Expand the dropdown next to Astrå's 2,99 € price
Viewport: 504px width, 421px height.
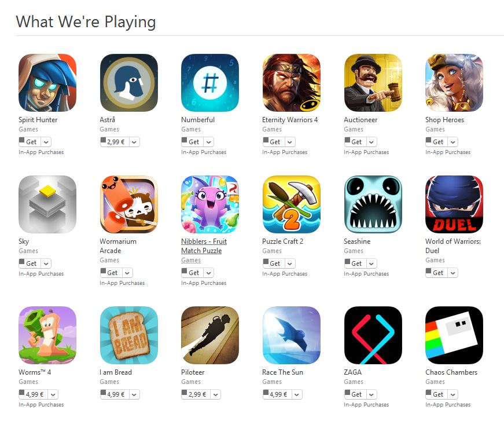134,142
